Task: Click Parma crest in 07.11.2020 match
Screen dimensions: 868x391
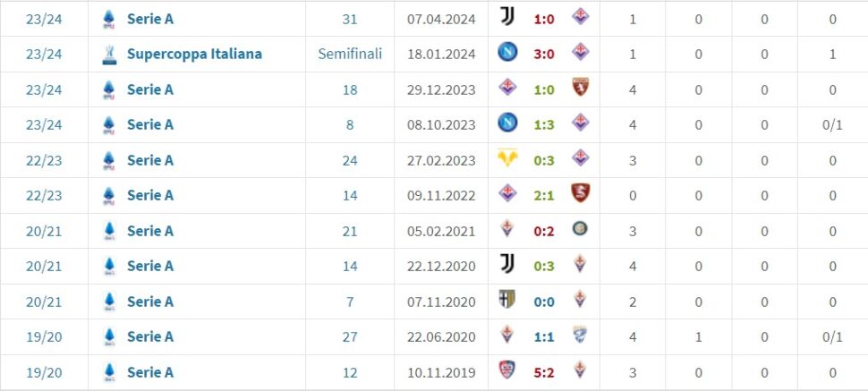Action: 507,301
